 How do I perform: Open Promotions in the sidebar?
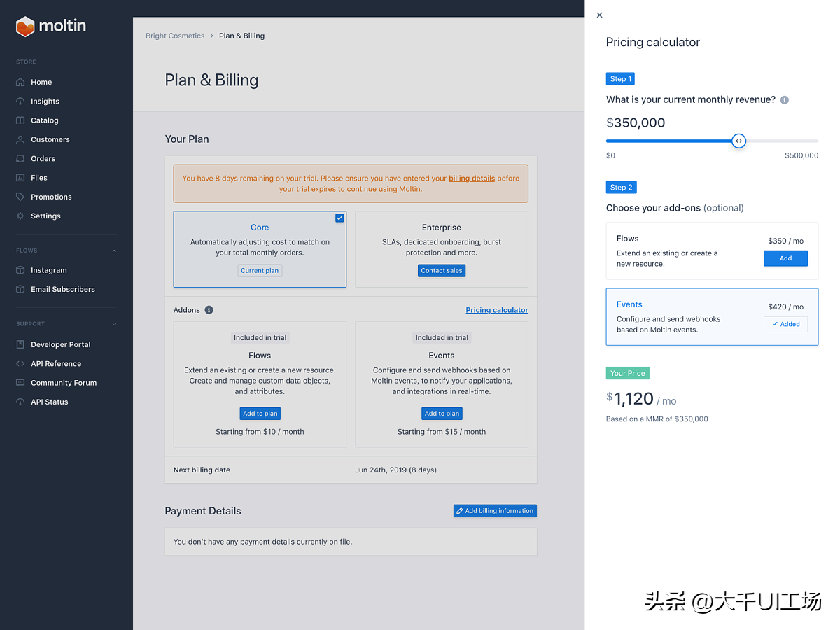tap(51, 197)
